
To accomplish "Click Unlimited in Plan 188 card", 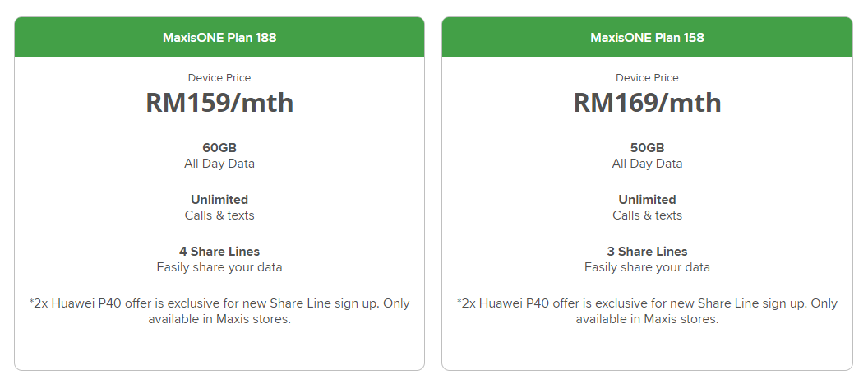I will pyautogui.click(x=219, y=200).
